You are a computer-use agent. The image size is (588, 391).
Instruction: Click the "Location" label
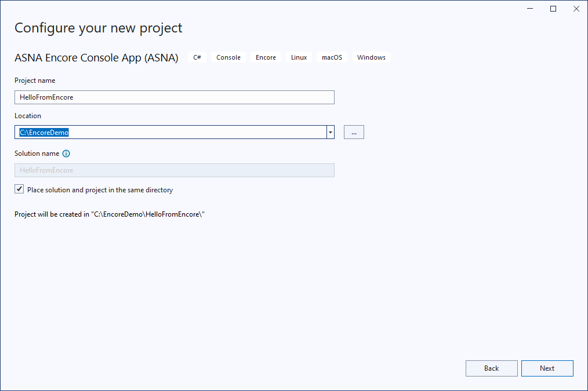[x=28, y=116]
